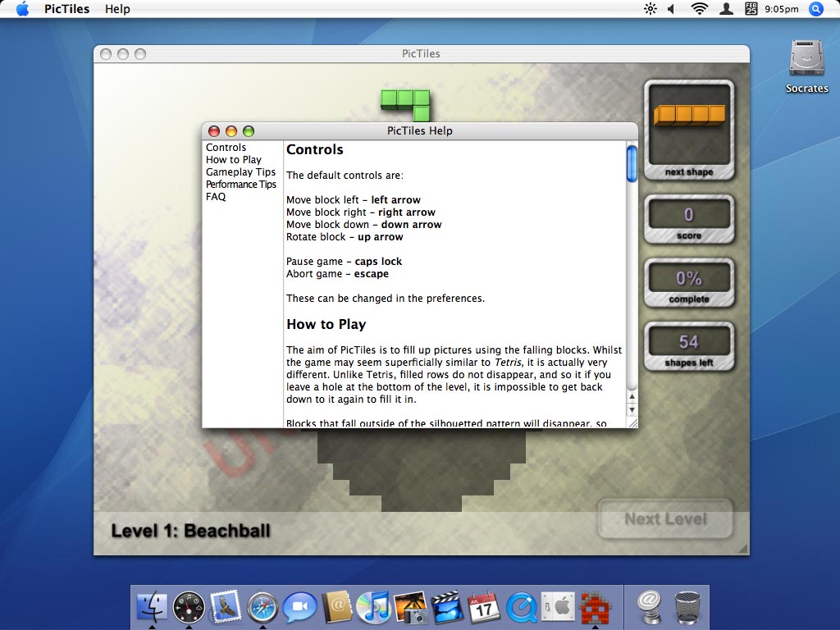Viewport: 840px width, 630px height.
Task: Click the 0% complete display
Action: pos(689,283)
